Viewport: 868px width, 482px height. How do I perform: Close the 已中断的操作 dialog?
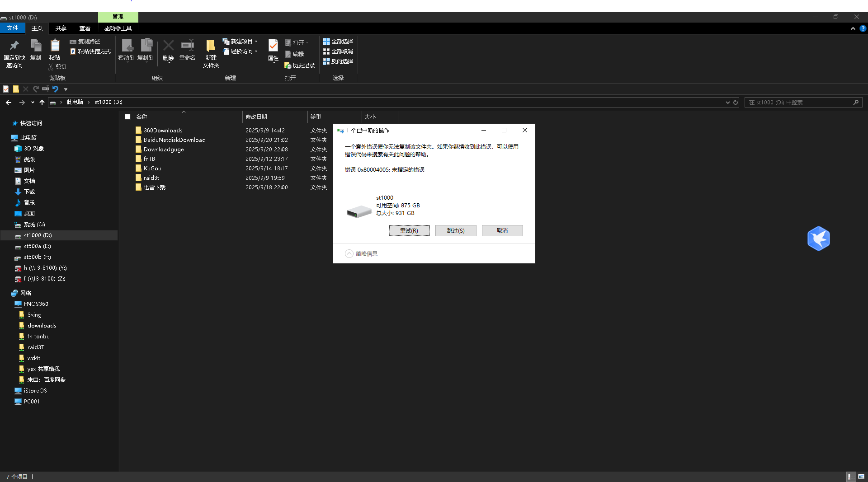tap(525, 131)
